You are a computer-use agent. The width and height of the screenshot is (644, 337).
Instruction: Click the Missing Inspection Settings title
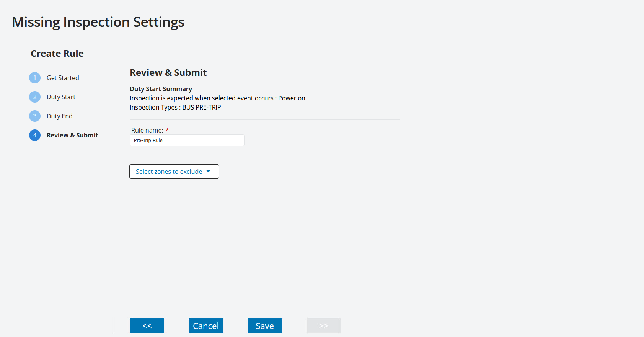[x=98, y=22]
